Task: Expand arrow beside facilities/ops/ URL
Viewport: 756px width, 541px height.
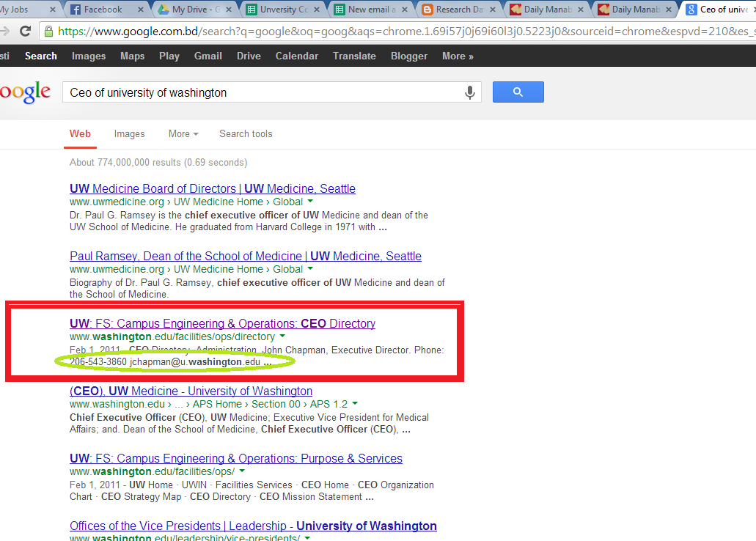Action: (242, 471)
